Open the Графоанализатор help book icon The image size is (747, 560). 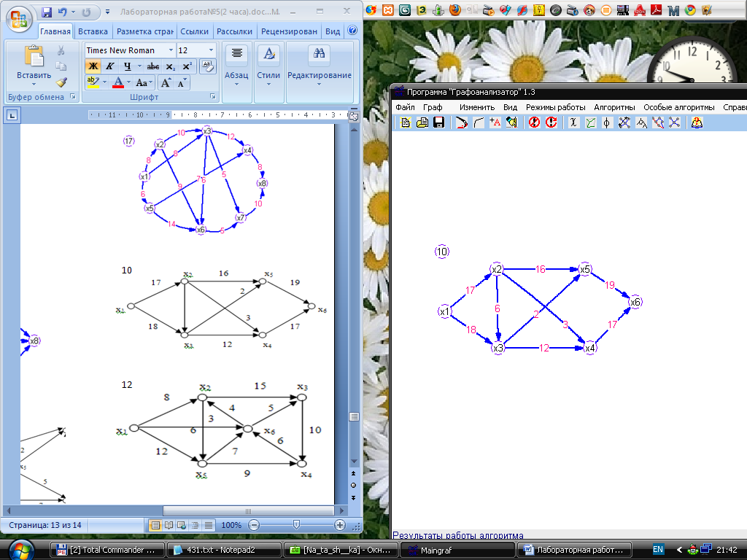point(697,122)
